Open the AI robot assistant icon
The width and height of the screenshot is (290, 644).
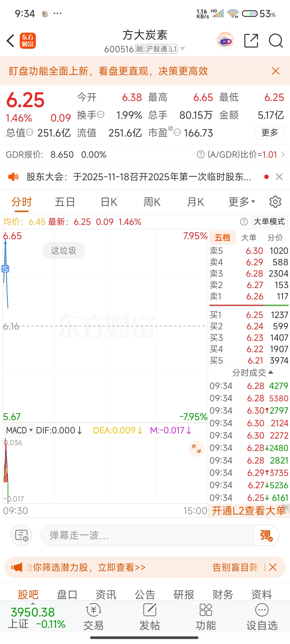coord(225,41)
